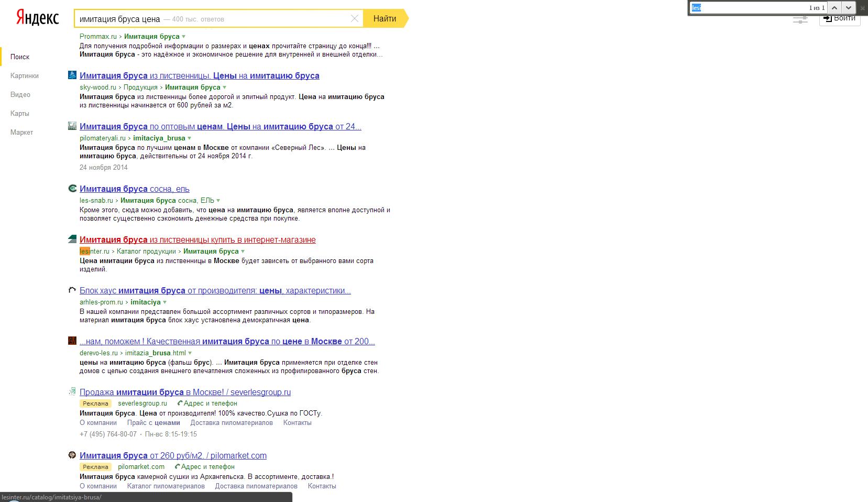
Task: Click les-snab.ru favicon
Action: [x=72, y=188]
